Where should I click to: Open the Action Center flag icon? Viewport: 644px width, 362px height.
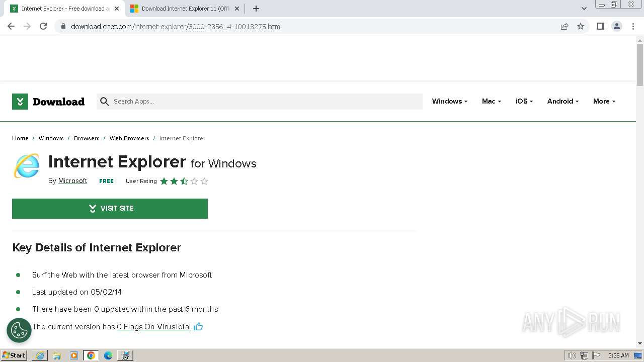point(596,355)
